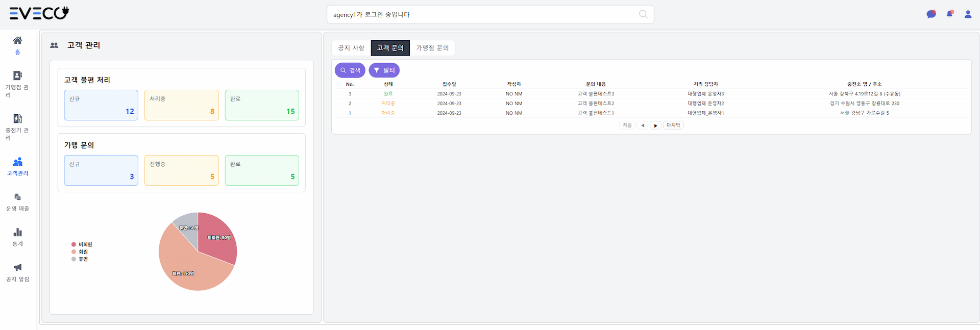
Task: Click the green 완료 status in row 3
Action: coord(388,94)
